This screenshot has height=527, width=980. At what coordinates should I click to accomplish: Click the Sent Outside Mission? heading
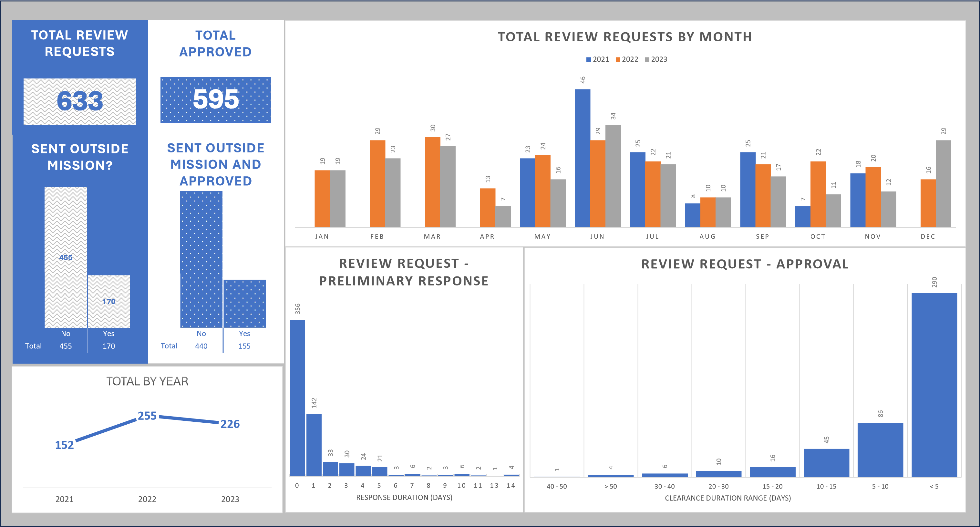tap(80, 157)
